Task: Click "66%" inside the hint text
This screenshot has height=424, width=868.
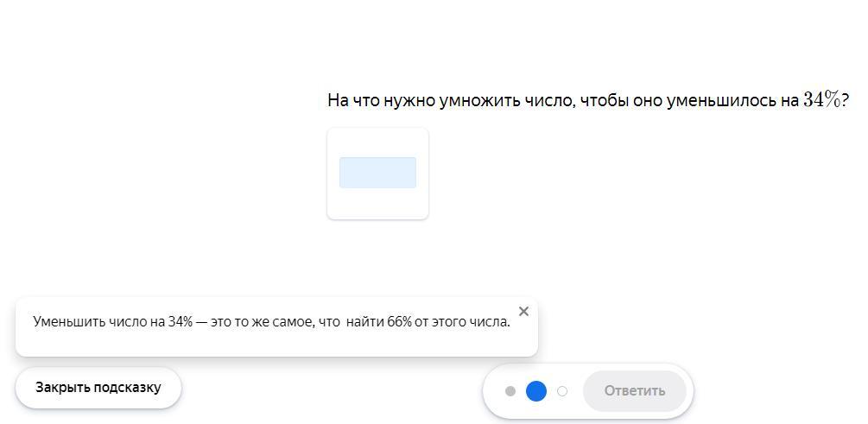Action: pyautogui.click(x=399, y=322)
